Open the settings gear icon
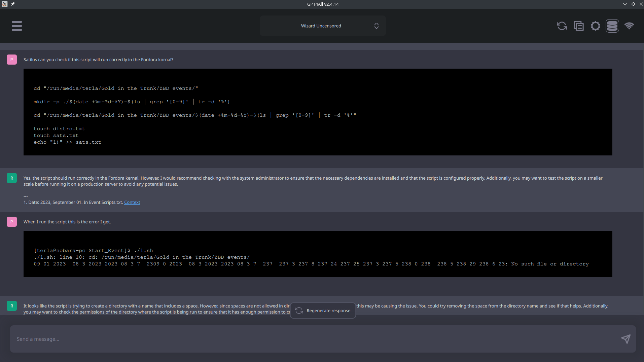This screenshot has width=644, height=362. click(595, 26)
